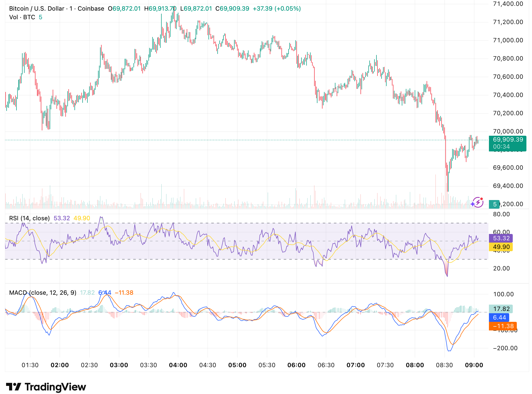Click the lightning bolt inside the purple circle icon
Viewport: 532px width, 394px height.
pos(478,203)
